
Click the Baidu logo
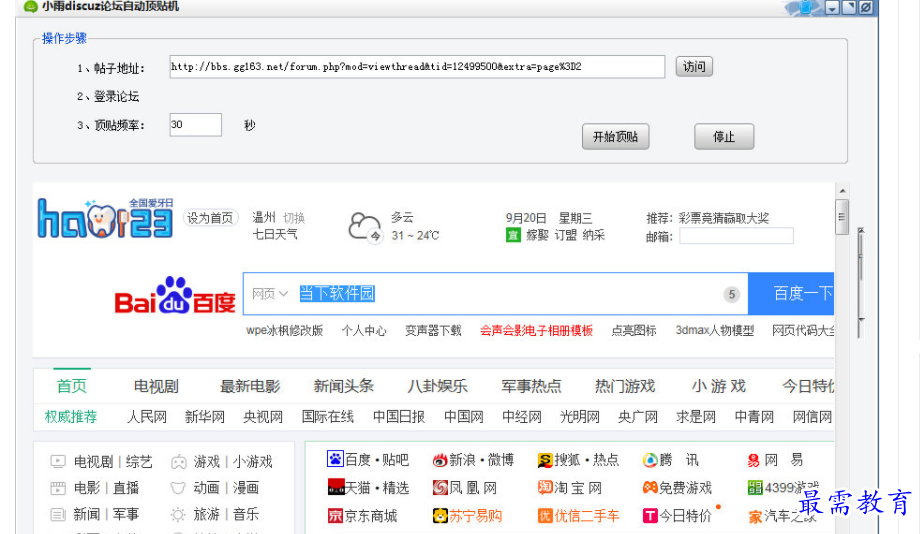(x=175, y=295)
